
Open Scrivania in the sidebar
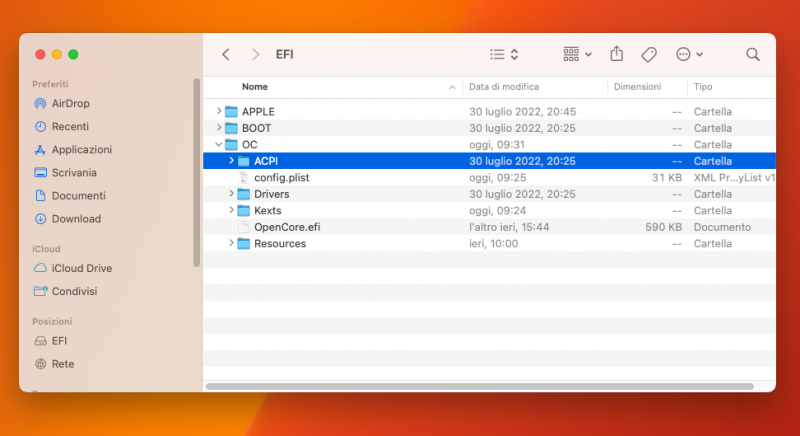point(65,172)
